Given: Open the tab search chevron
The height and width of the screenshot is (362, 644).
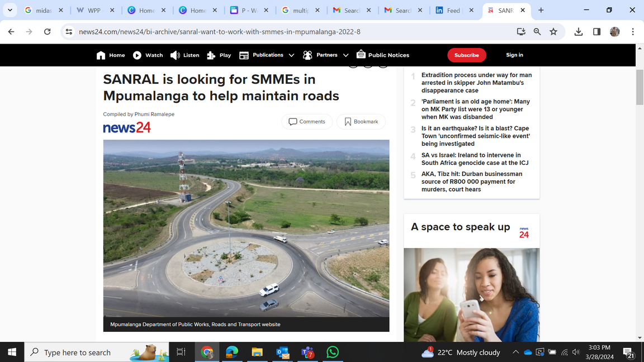Looking at the screenshot, I should 10,10.
